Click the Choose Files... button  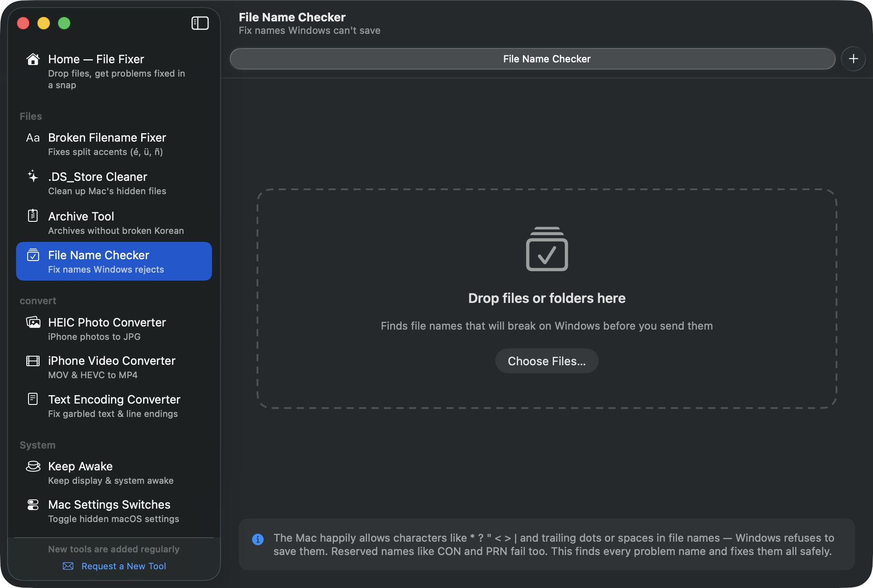pyautogui.click(x=547, y=361)
